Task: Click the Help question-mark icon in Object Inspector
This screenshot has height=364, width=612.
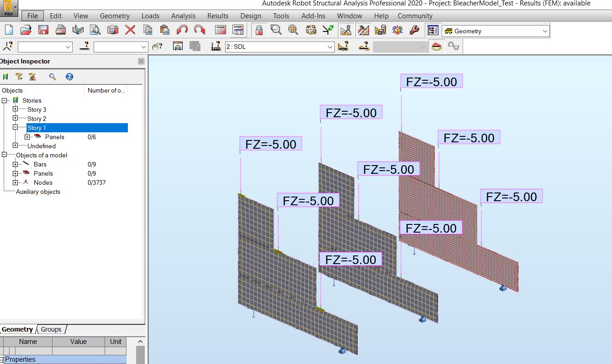Action: [69, 76]
